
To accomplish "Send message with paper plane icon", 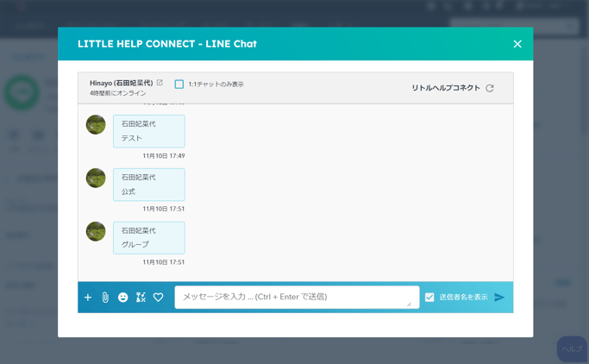I will click(499, 297).
